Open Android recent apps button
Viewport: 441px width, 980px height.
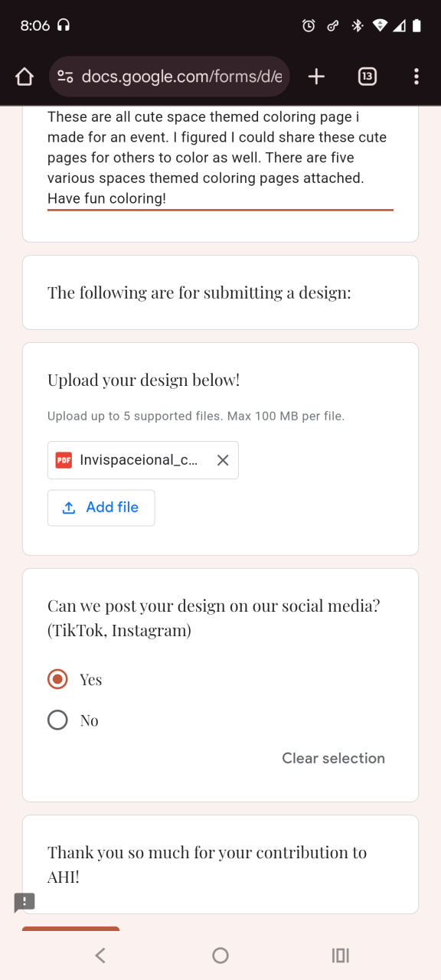[341, 955]
